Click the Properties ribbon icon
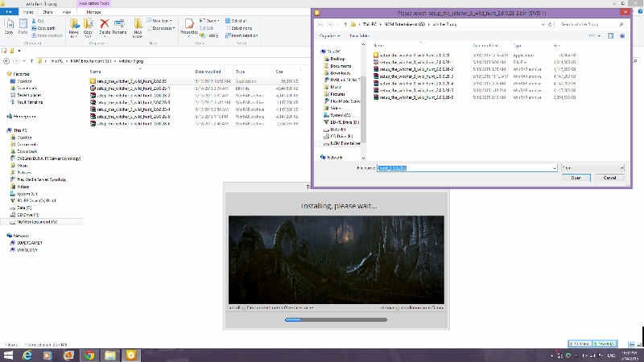 pos(189,27)
